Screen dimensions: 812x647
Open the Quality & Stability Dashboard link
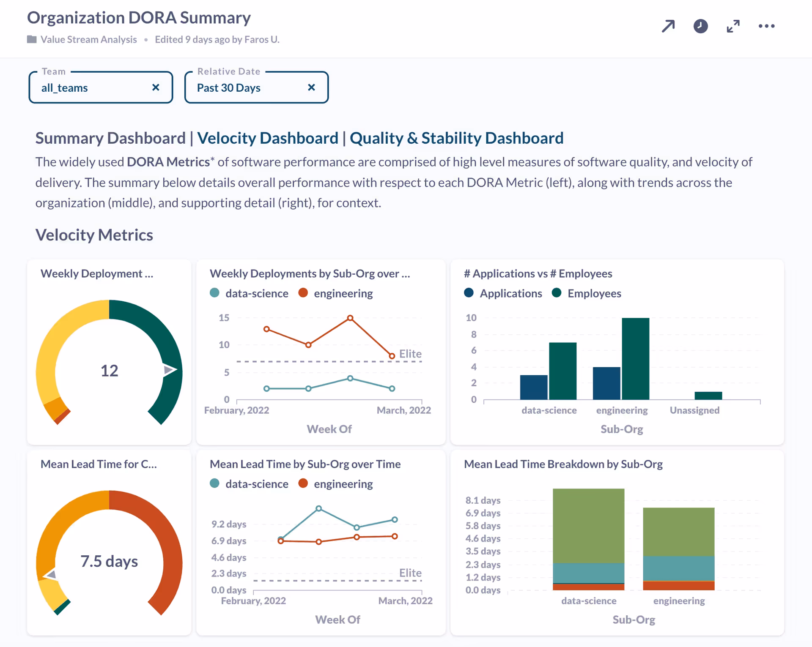(456, 138)
